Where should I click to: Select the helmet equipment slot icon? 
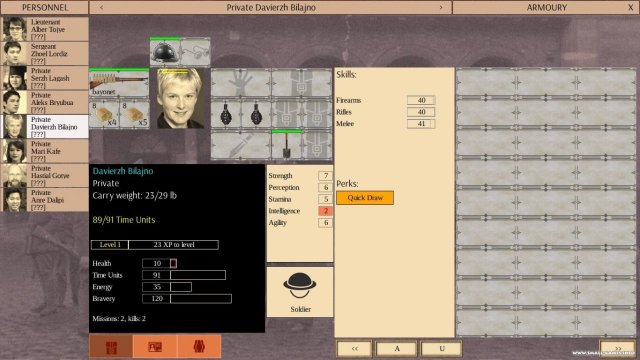coord(165,52)
